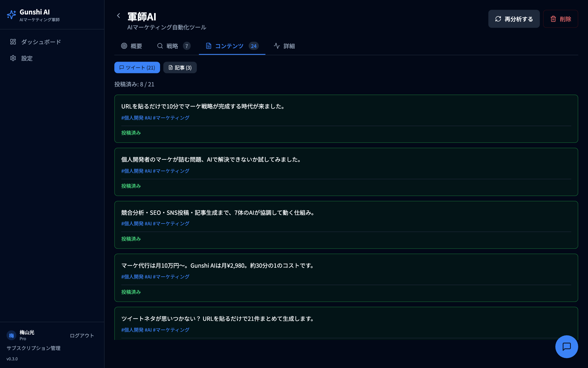
Task: Click the target icon on the 概要 tab
Action: point(124,46)
